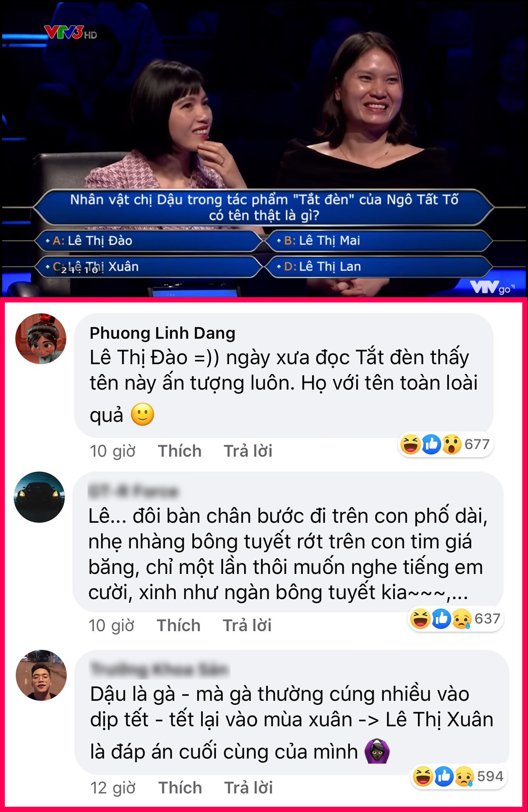Click Thích under the 12 giờ comment
Screen dimensions: 528x812
click(180, 788)
